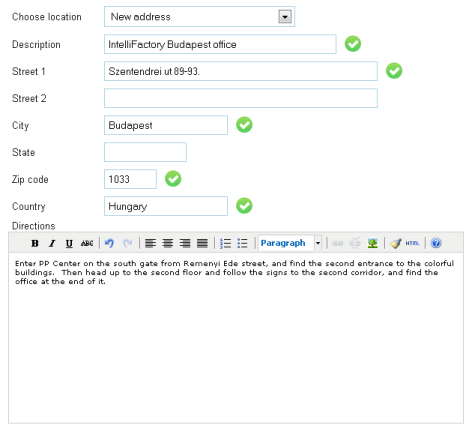Screen dimensions: 472x431
Task: Align text left in editor toolbar
Action: point(150,243)
